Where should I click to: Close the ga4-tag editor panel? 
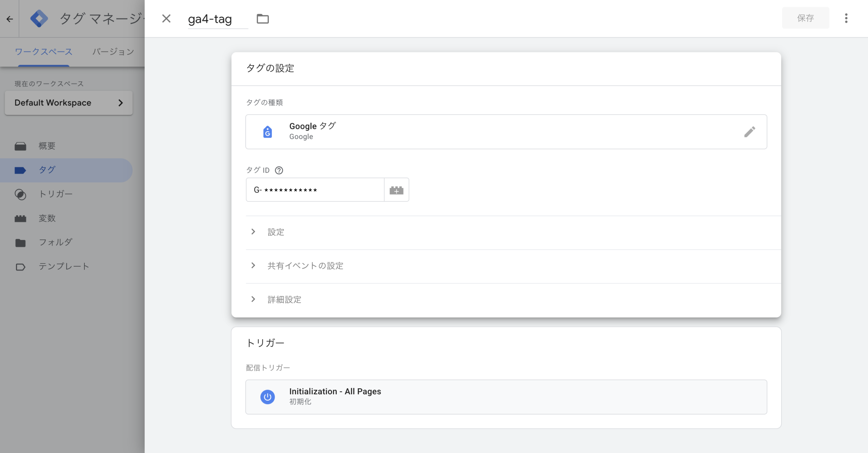point(166,19)
